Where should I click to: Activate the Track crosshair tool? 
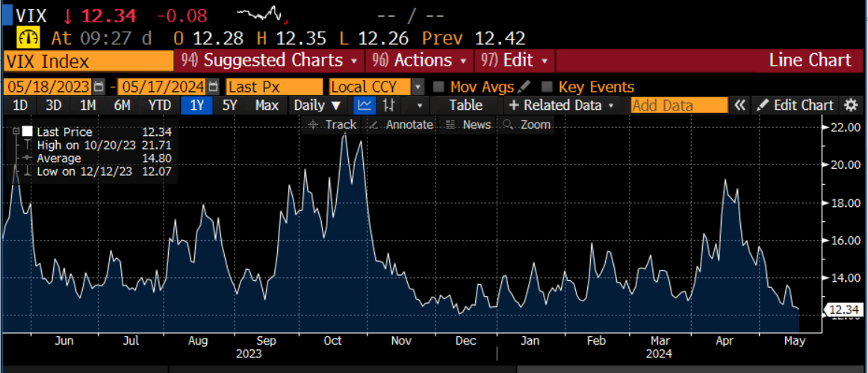point(332,125)
